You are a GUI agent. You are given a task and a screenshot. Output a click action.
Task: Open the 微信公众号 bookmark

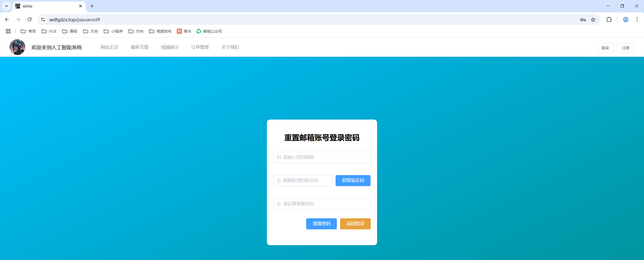[x=209, y=31]
